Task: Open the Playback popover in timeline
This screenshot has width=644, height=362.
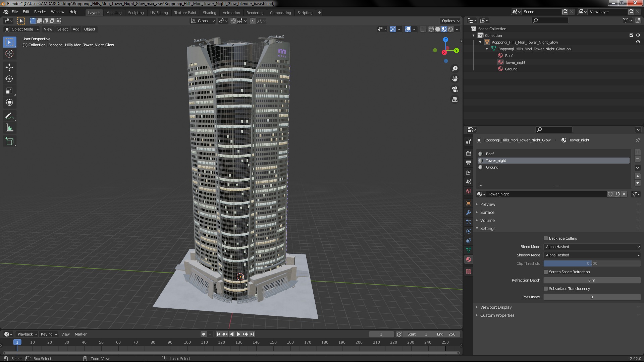Action: (27, 334)
